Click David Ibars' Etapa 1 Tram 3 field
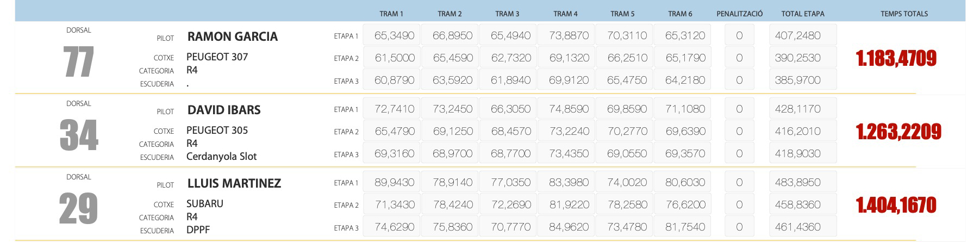Screen dimensions: 980x242 [x=510, y=109]
